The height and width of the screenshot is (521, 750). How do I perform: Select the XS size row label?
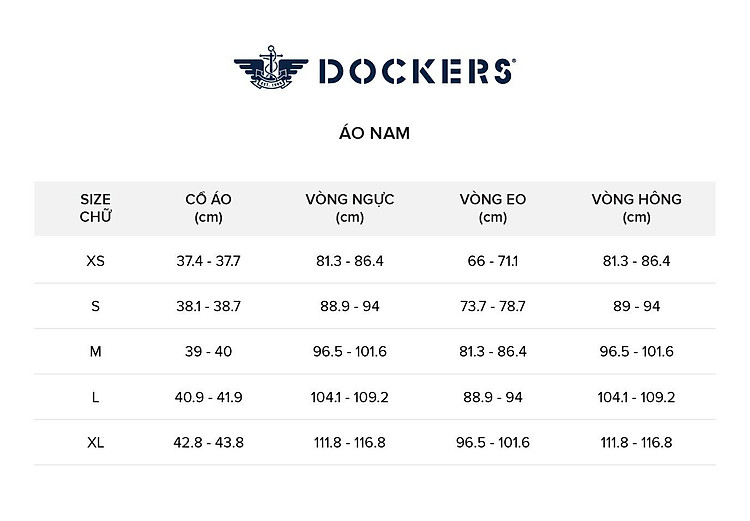click(95, 261)
